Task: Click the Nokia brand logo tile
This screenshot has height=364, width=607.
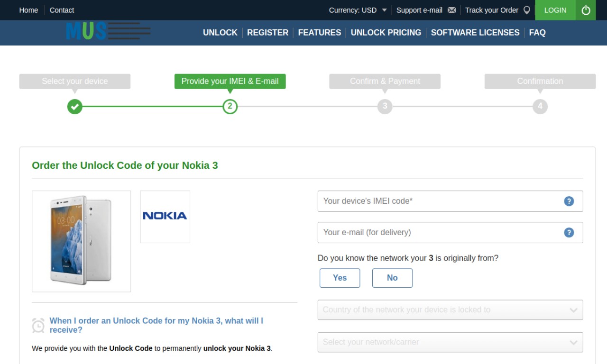Action: click(x=165, y=217)
